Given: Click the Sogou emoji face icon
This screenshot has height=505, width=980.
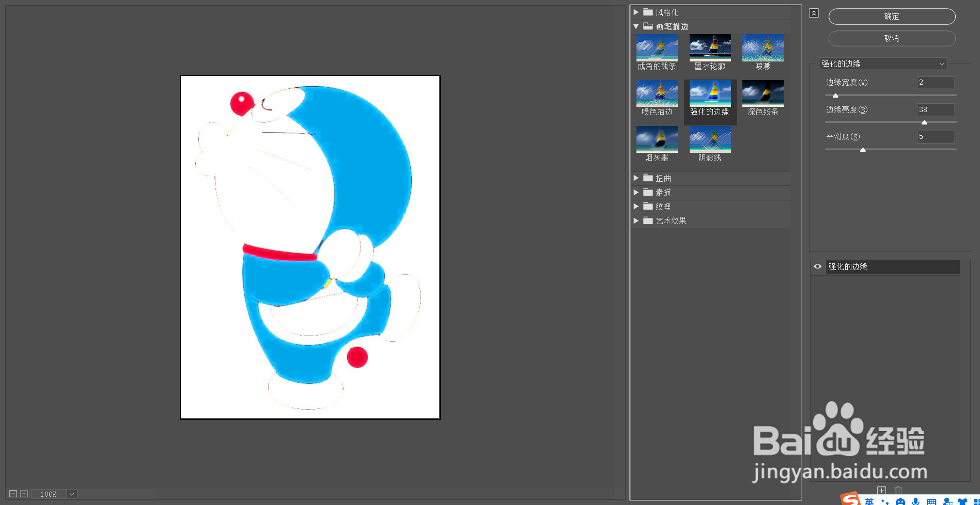Looking at the screenshot, I should pos(900,502).
